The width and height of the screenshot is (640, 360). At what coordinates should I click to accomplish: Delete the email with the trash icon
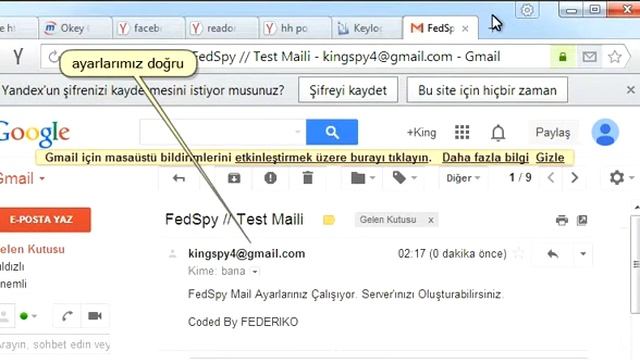coord(308,178)
